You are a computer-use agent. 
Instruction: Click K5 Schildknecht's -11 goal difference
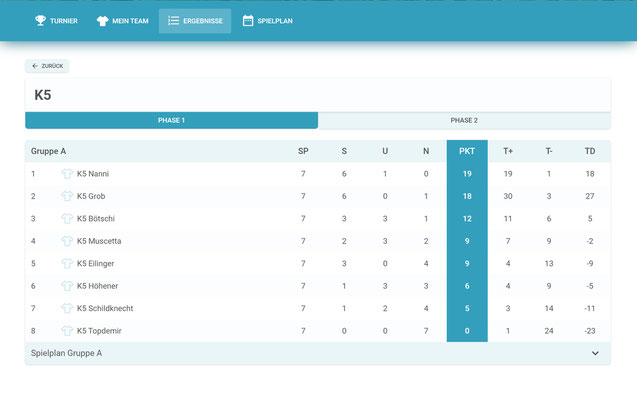[x=590, y=308]
